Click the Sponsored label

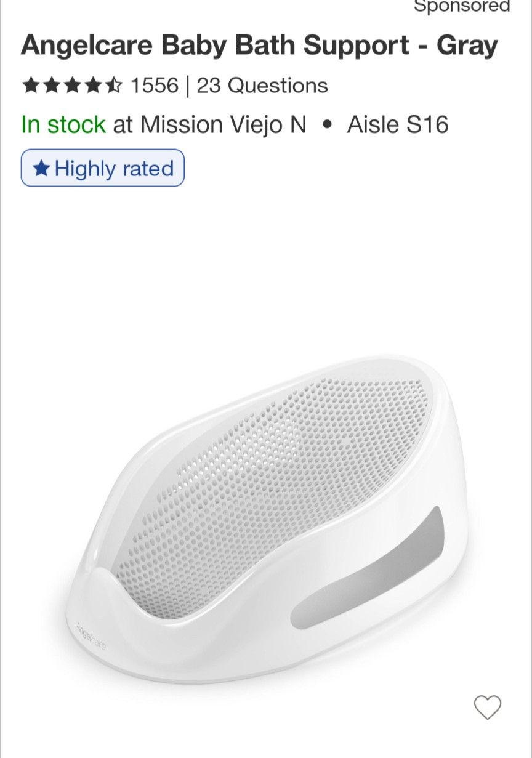click(462, 7)
